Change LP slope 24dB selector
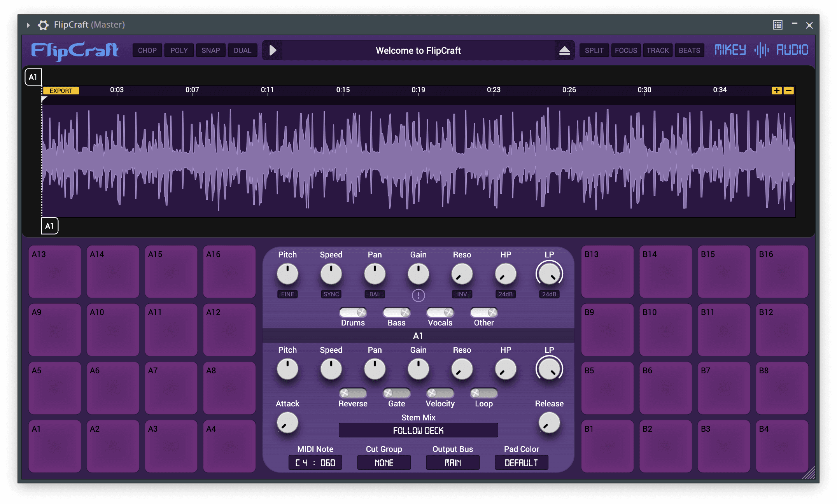Viewport: 837px width, 504px height. 549,294
